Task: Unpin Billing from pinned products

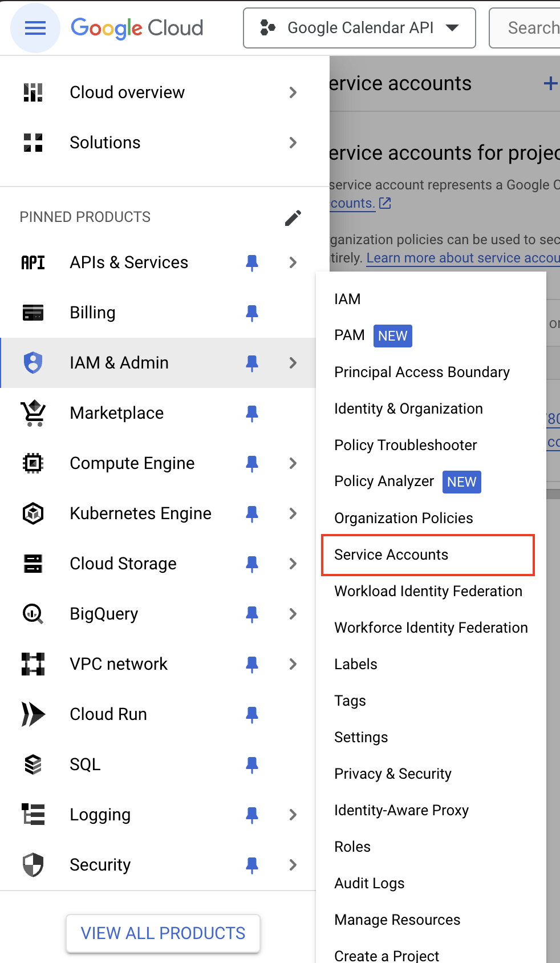Action: point(252,313)
